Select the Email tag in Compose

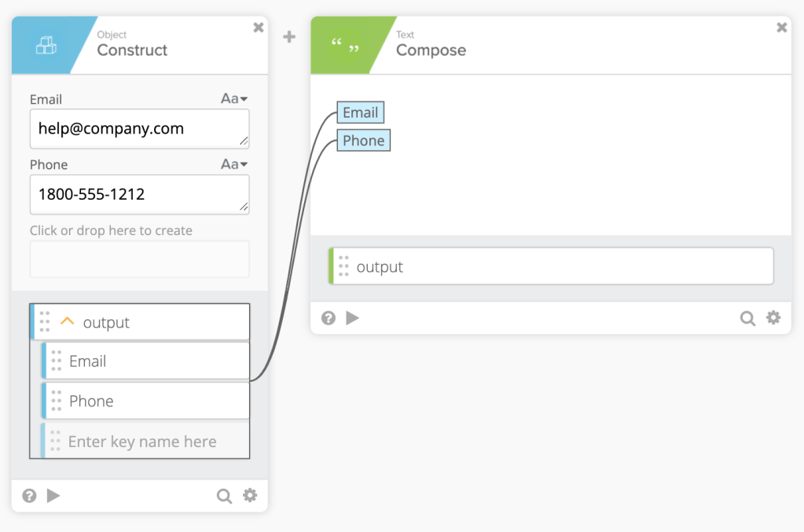pos(361,112)
